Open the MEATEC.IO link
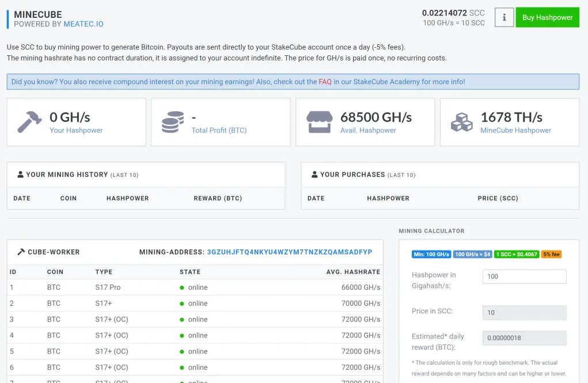This screenshot has width=588, height=383. [x=84, y=24]
